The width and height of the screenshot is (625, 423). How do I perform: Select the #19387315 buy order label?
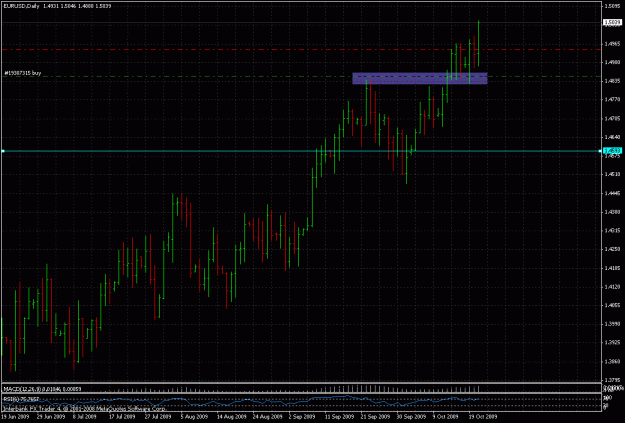23,73
